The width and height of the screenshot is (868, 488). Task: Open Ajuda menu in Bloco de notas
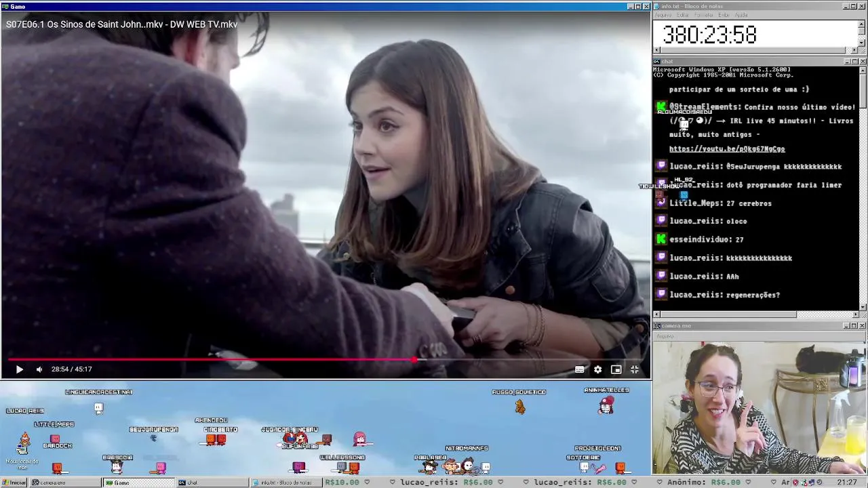pyautogui.click(x=741, y=15)
